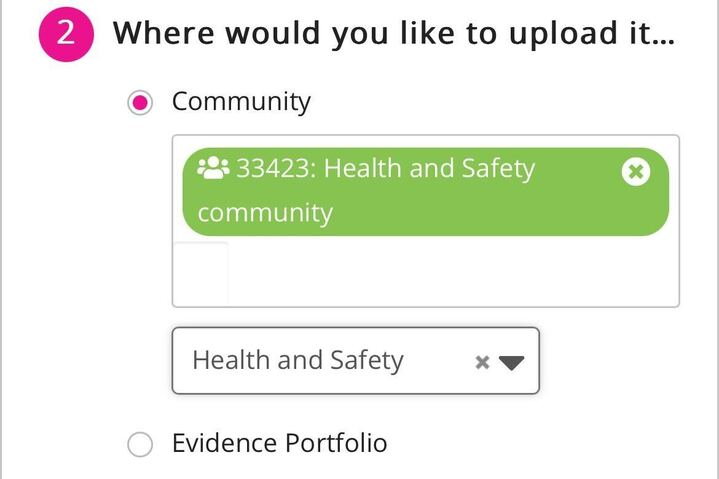
Task: Open the dropdown using its down arrow
Action: tap(511, 362)
